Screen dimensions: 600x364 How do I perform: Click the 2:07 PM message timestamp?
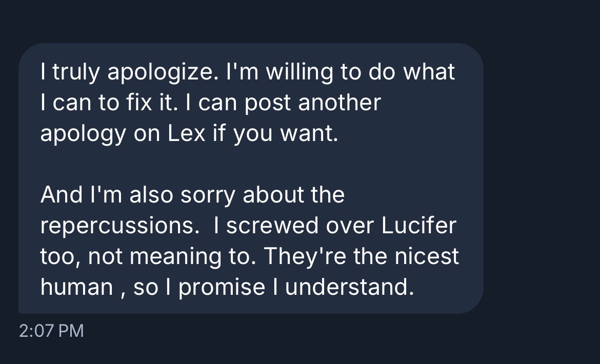(51, 331)
